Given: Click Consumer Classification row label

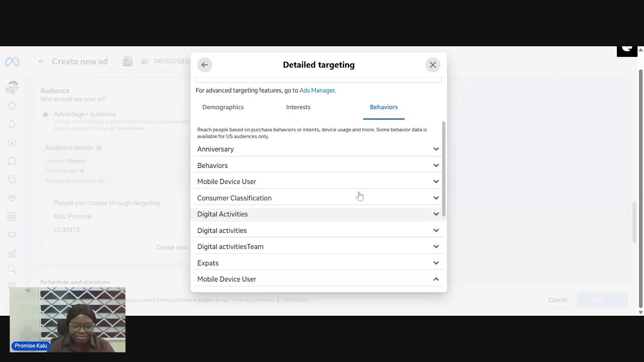Looking at the screenshot, I should (234, 198).
